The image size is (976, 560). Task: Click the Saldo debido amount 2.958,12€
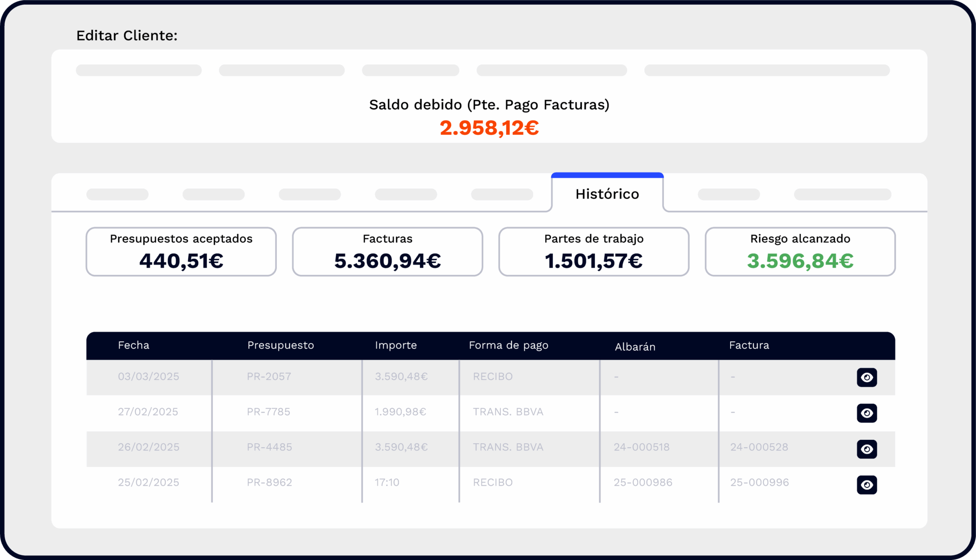point(489,128)
